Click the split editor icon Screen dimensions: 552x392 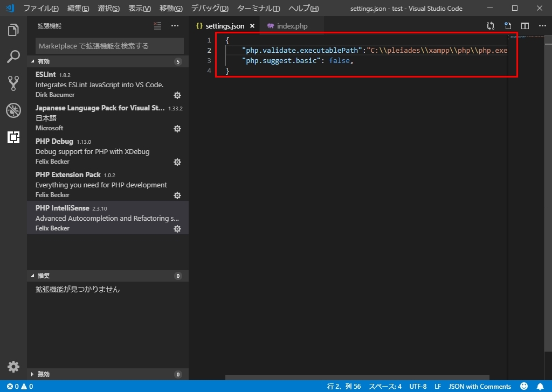tap(525, 26)
